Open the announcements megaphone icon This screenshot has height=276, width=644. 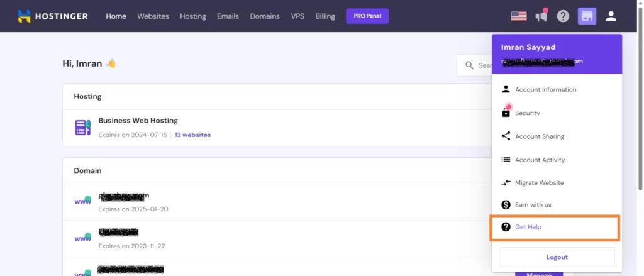point(541,16)
